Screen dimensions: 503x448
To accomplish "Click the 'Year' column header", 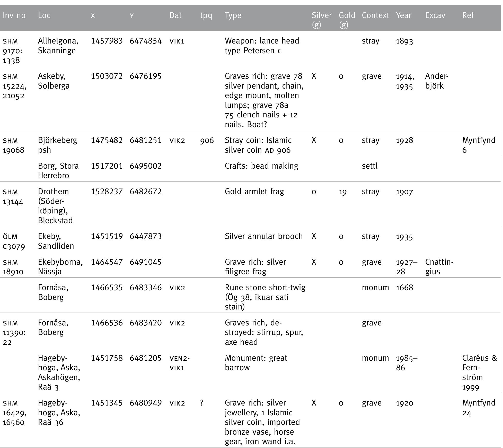I will (x=403, y=15).
